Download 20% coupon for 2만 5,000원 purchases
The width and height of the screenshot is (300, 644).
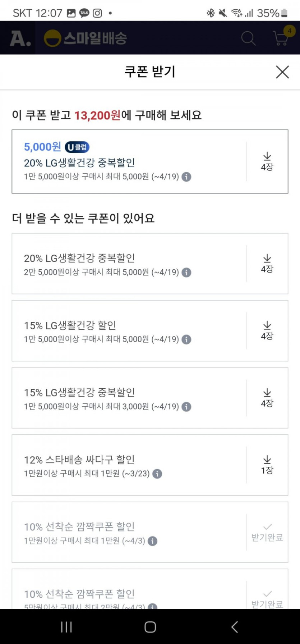[x=267, y=264]
